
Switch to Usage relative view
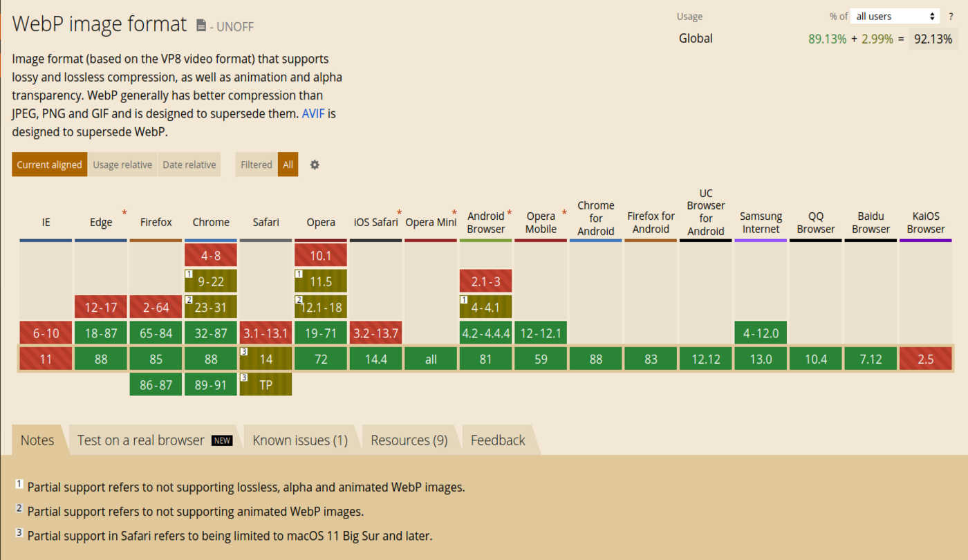[x=122, y=165]
